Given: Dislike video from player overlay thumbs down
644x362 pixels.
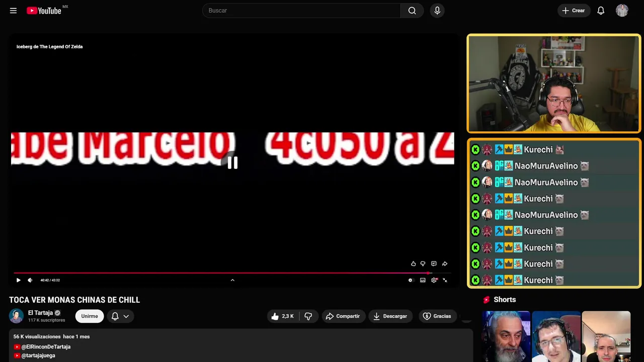Looking at the screenshot, I should click(423, 263).
